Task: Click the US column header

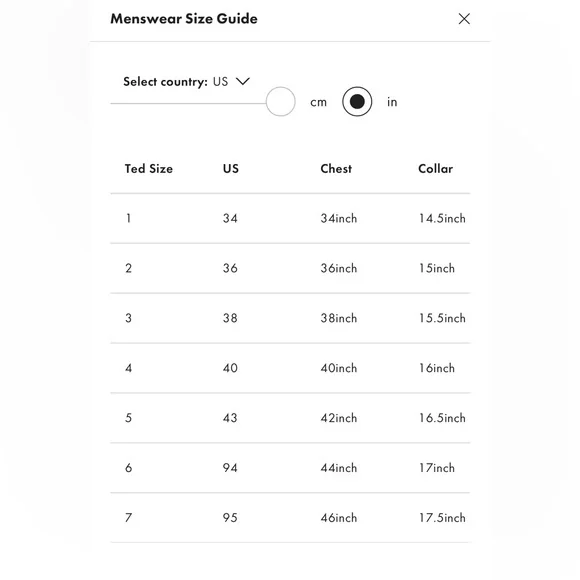Action: click(231, 169)
